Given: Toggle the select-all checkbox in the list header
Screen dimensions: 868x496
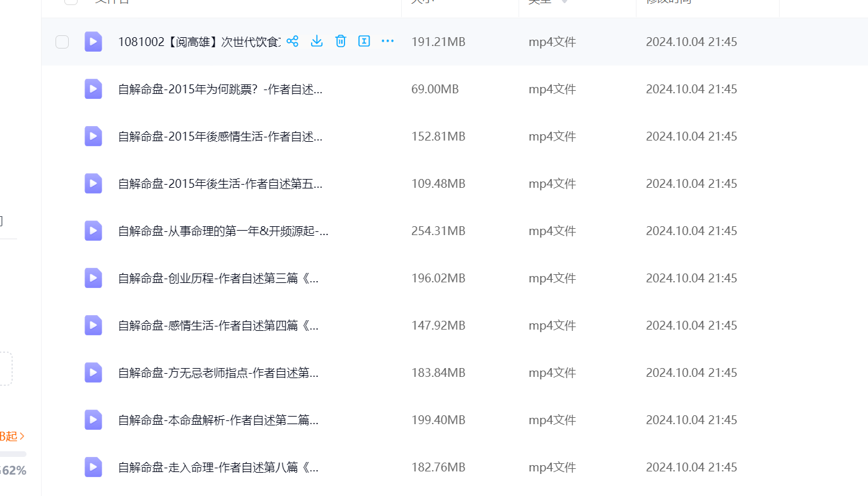Looking at the screenshot, I should coord(71,1).
